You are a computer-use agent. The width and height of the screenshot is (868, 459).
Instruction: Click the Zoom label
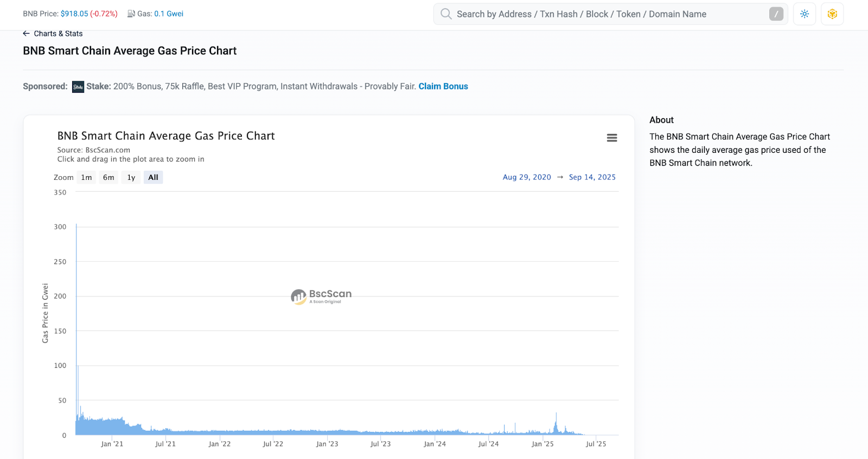coord(63,177)
